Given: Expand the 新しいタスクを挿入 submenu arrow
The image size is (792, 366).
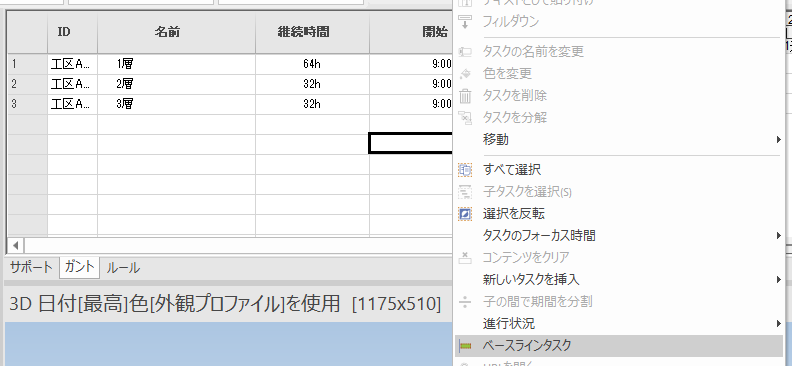Looking at the screenshot, I should click(x=779, y=279).
